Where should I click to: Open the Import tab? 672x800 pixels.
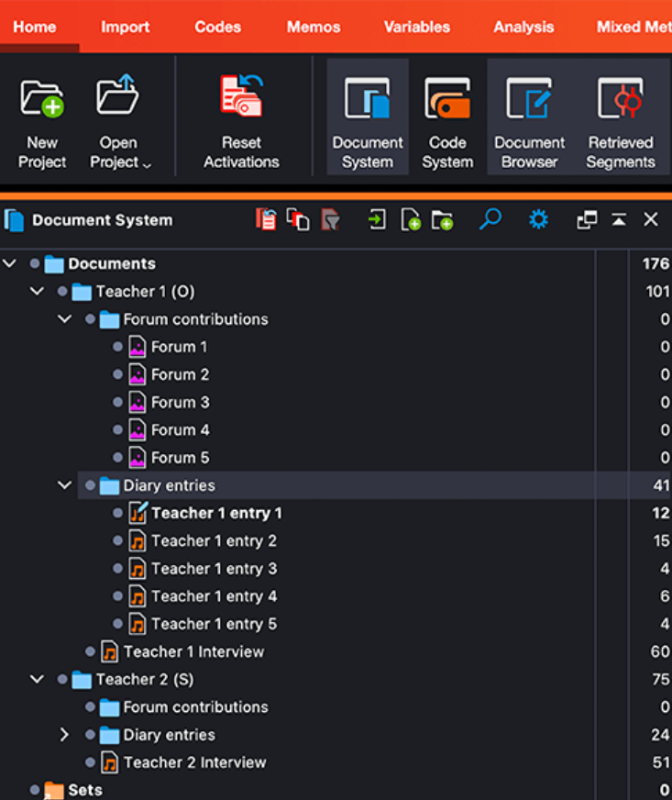[125, 27]
